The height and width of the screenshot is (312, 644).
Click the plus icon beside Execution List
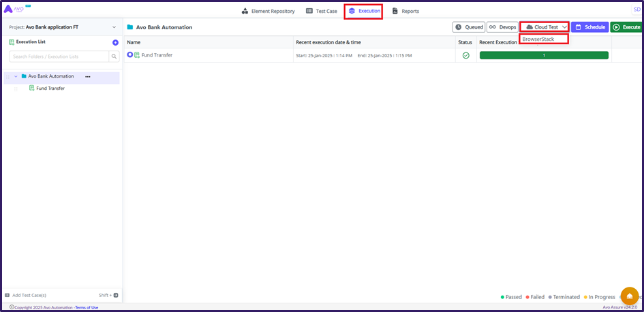(115, 42)
